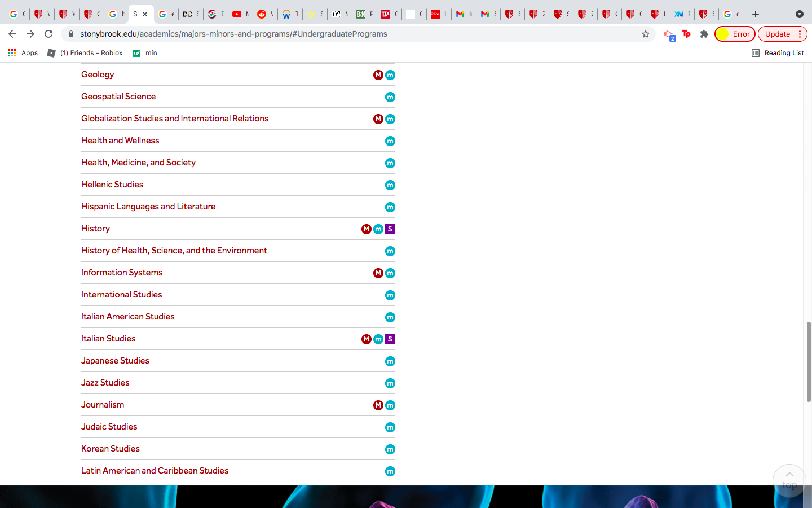Click the purple S badge in the Italian Studies row
The width and height of the screenshot is (812, 508).
[390, 339]
